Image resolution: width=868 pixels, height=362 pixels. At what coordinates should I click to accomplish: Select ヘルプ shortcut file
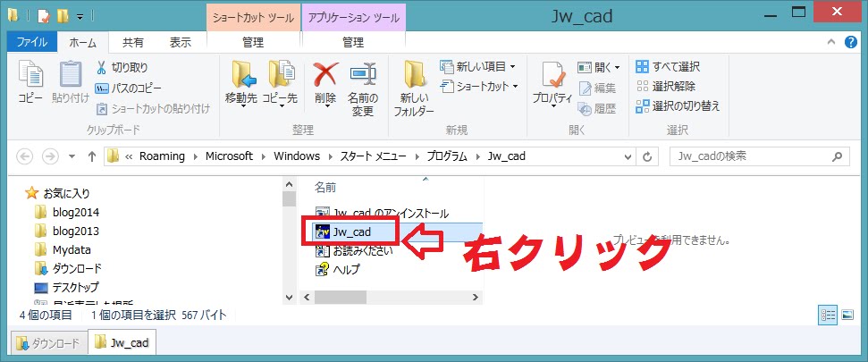[x=337, y=270]
